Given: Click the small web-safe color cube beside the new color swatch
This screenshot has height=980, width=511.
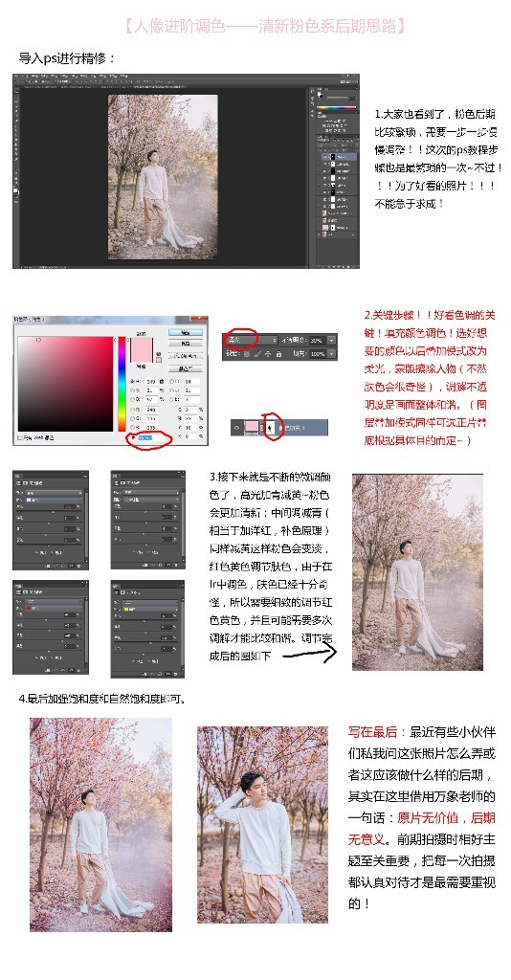Looking at the screenshot, I should 159,354.
